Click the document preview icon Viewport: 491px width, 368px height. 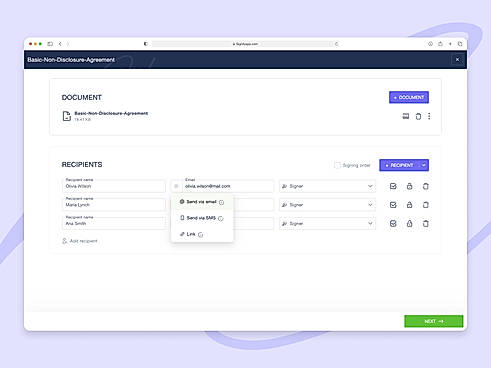406,116
